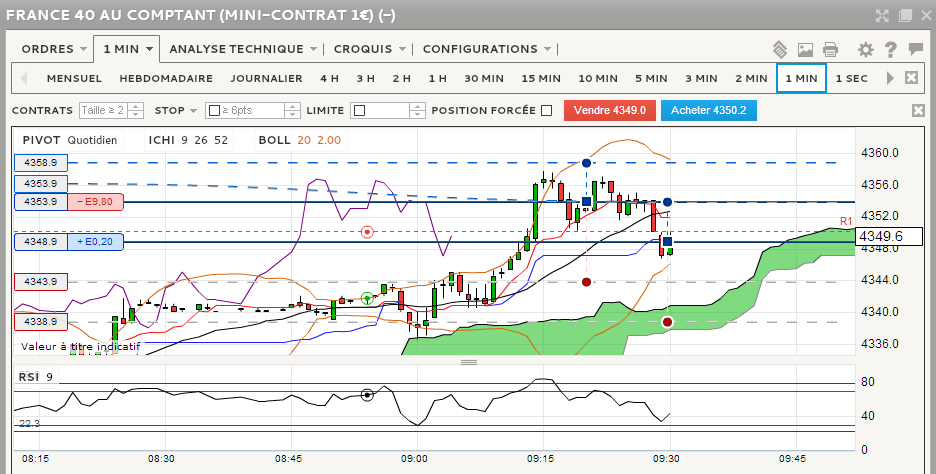Image resolution: width=936 pixels, height=474 pixels.
Task: Click the +E0,20 position label
Action: point(96,242)
